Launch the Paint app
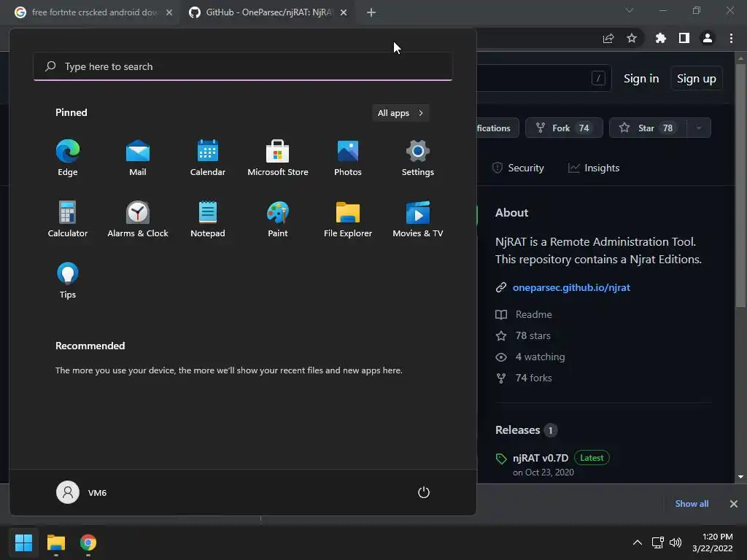The image size is (747, 560). [x=278, y=219]
